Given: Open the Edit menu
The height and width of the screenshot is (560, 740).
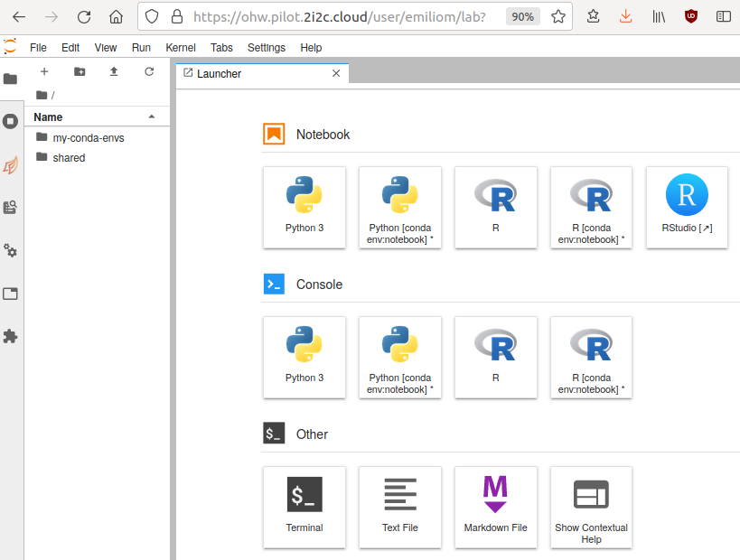Looking at the screenshot, I should tap(70, 48).
